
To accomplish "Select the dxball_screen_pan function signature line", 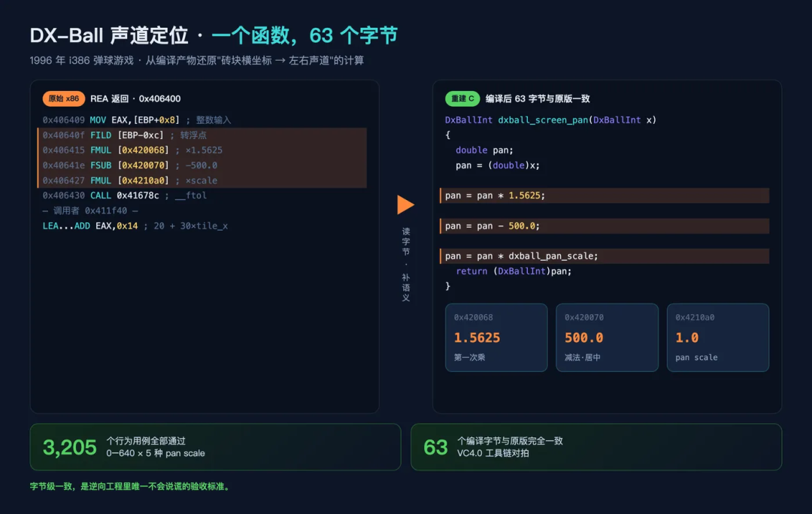I will click(550, 120).
